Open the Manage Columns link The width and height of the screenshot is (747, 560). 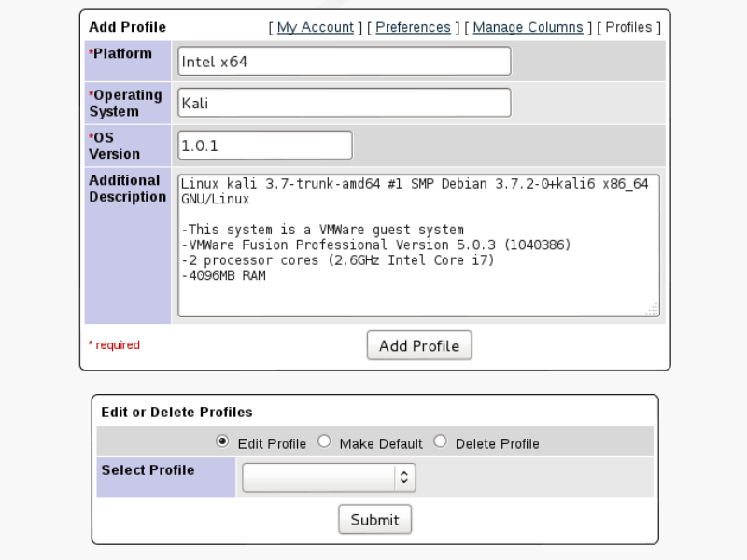[x=528, y=28]
